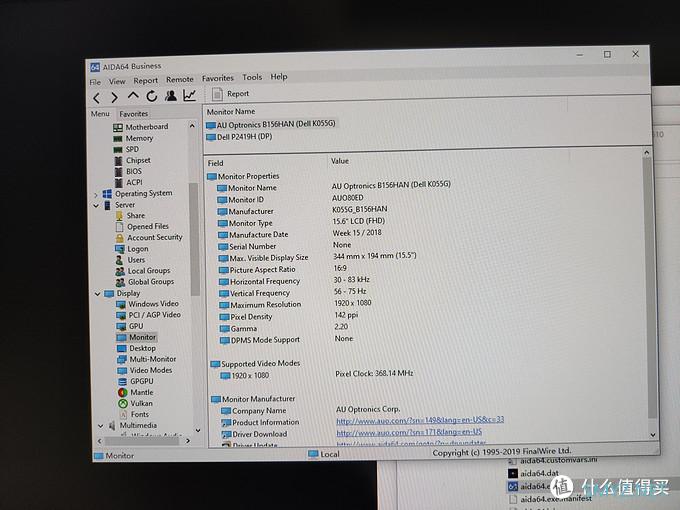Click the GPU icon in tree
Image resolution: width=680 pixels, height=510 pixels.
(121, 327)
